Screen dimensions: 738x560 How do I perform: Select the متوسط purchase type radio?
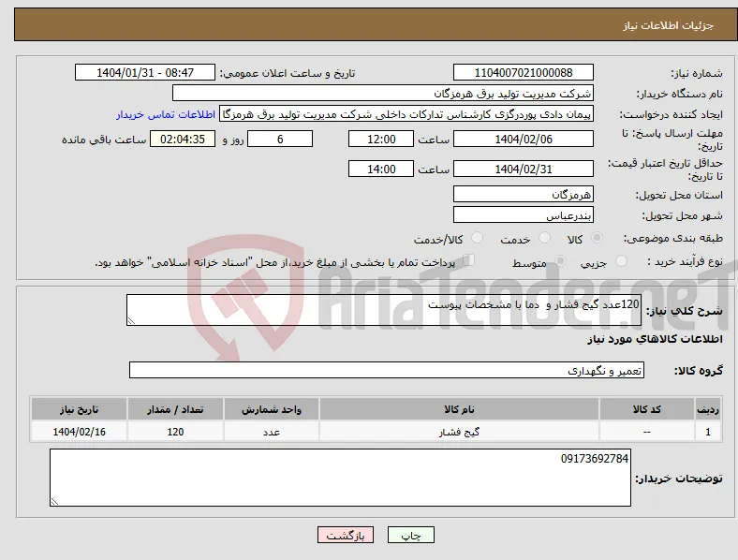click(560, 260)
